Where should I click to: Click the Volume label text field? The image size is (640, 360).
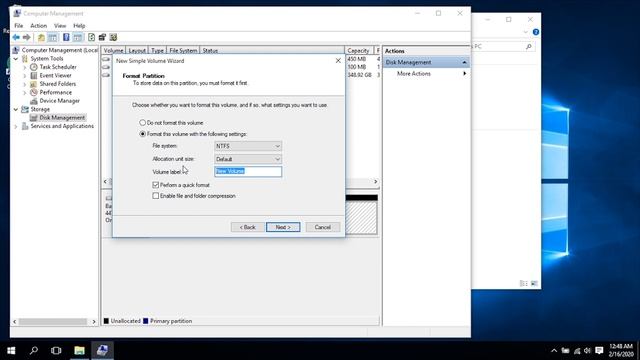[x=248, y=171]
